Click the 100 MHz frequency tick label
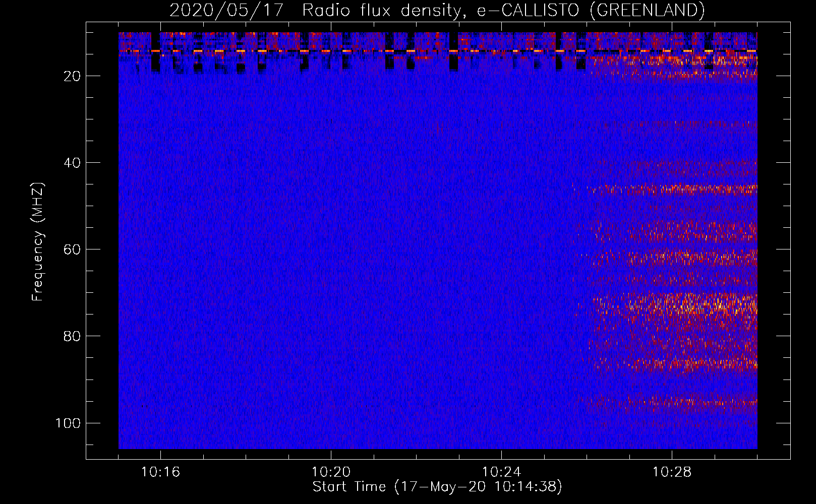The width and height of the screenshot is (816, 504). coord(68,423)
